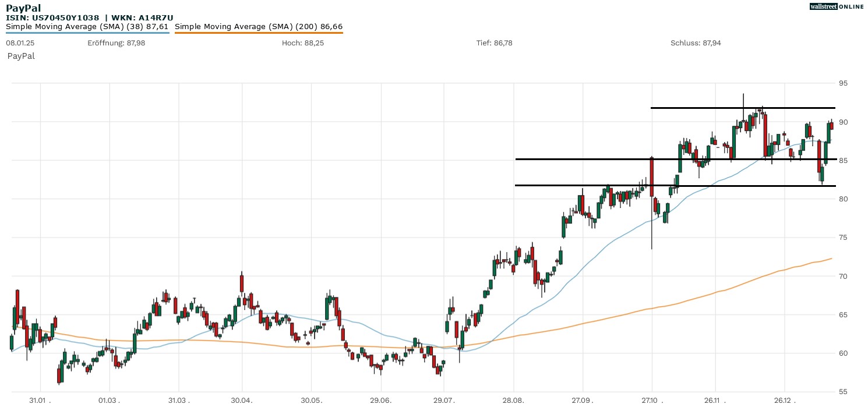
Task: Click the Tief 86,78 value
Action: 494,43
